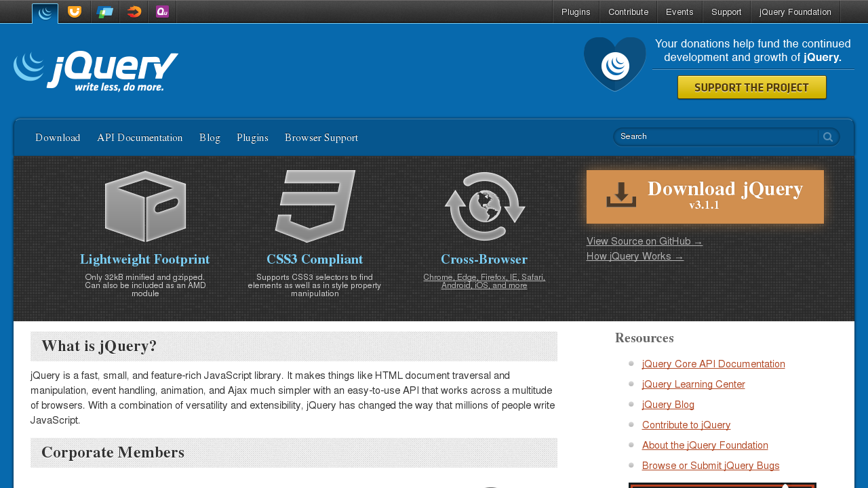Open Support in the top bar
Viewport: 868px width, 488px height.
coord(726,12)
